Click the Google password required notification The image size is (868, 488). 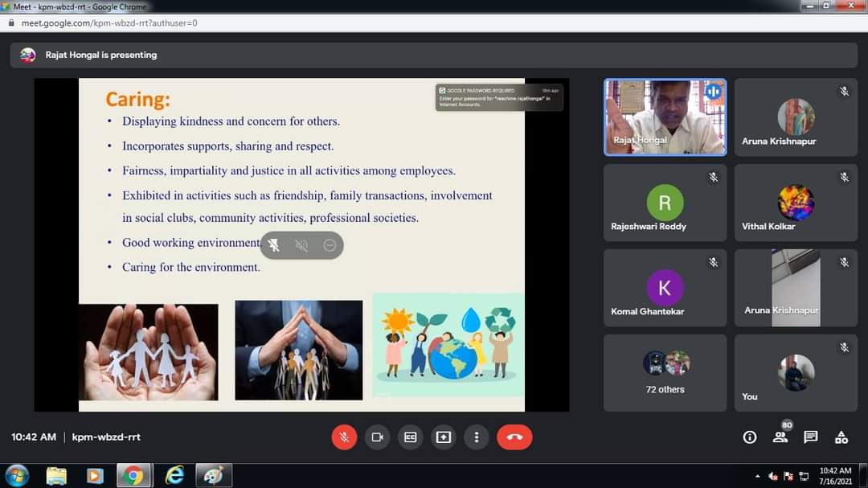pyautogui.click(x=498, y=97)
